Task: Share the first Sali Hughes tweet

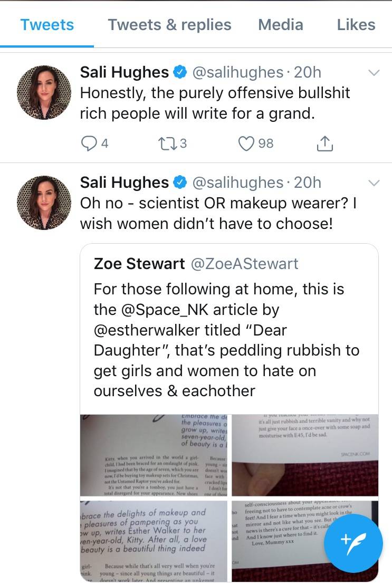Action: tap(324, 143)
